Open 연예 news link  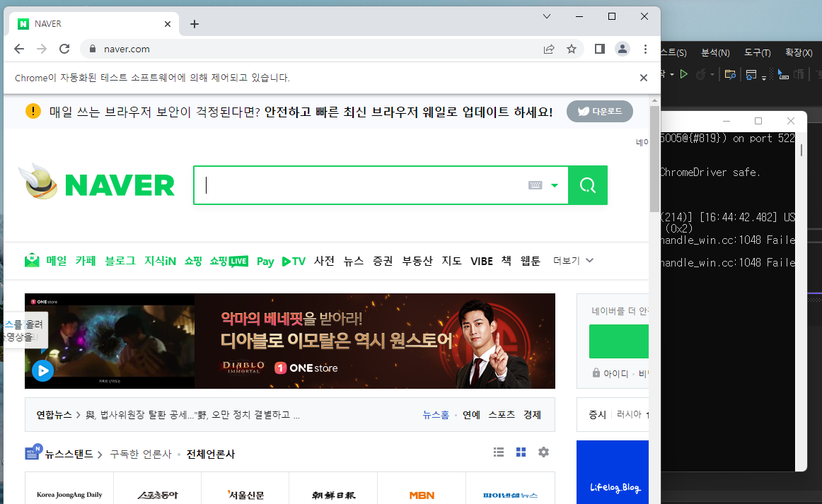click(471, 414)
